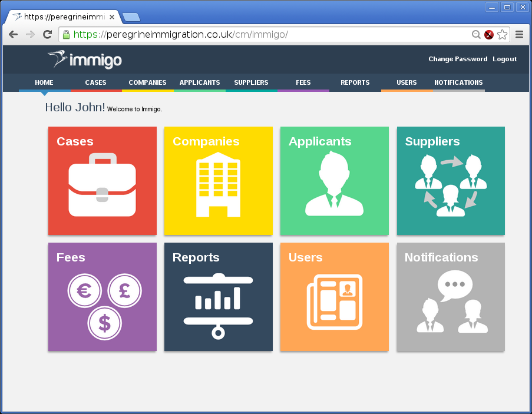The height and width of the screenshot is (414, 532).
Task: Open the Reports bar chart icon
Action: (218, 306)
